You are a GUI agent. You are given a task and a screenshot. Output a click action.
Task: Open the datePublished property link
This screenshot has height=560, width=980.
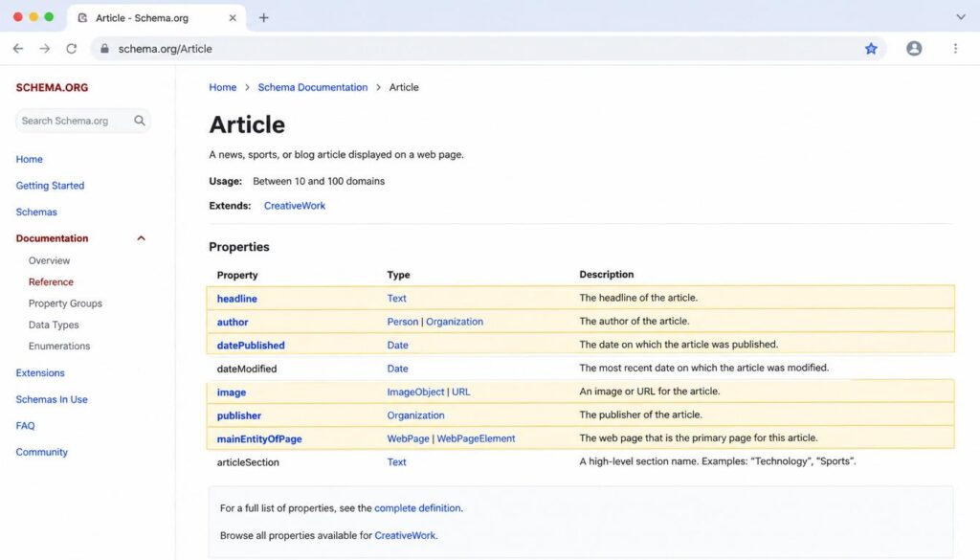tap(251, 345)
